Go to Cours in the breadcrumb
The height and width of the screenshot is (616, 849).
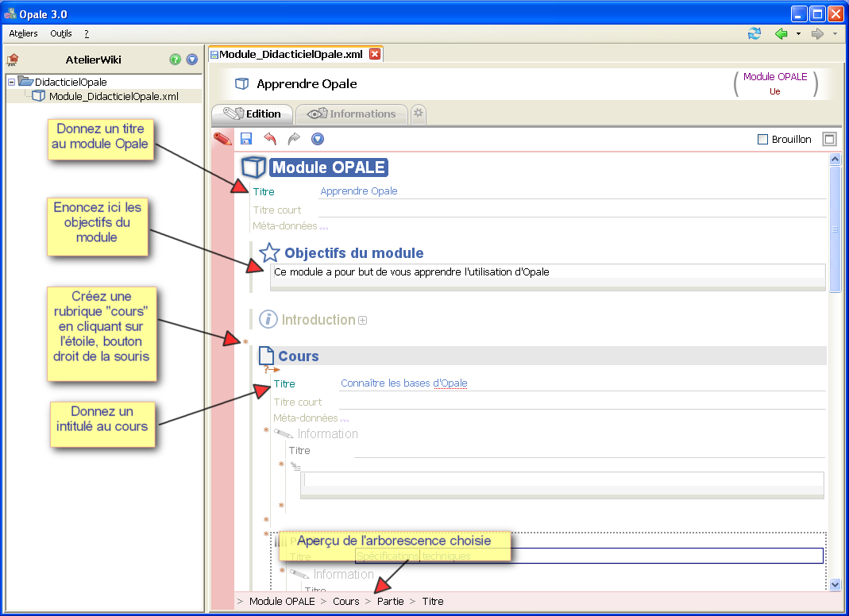(x=346, y=602)
